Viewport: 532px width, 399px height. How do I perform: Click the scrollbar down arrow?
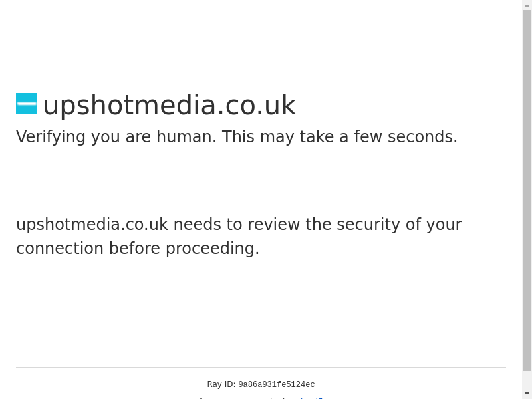point(527,394)
